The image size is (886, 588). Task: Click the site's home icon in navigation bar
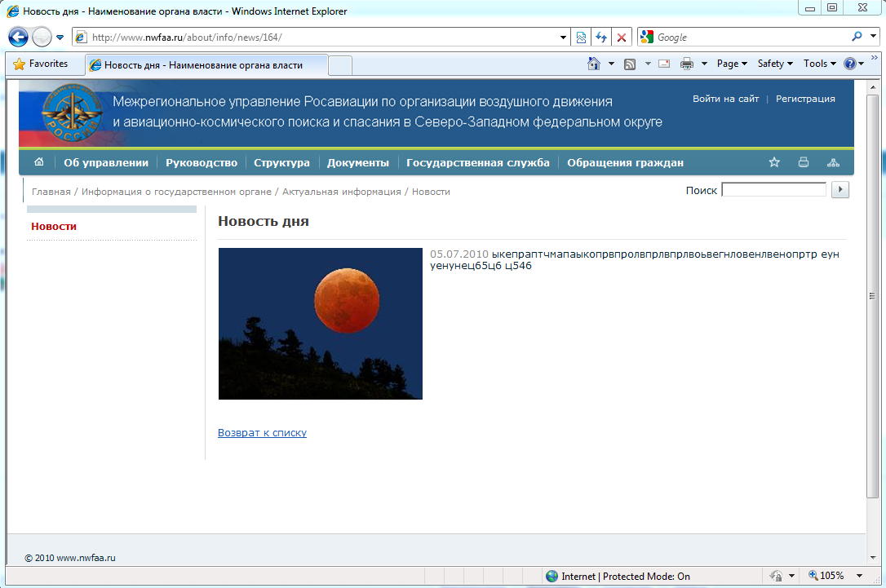(39, 162)
